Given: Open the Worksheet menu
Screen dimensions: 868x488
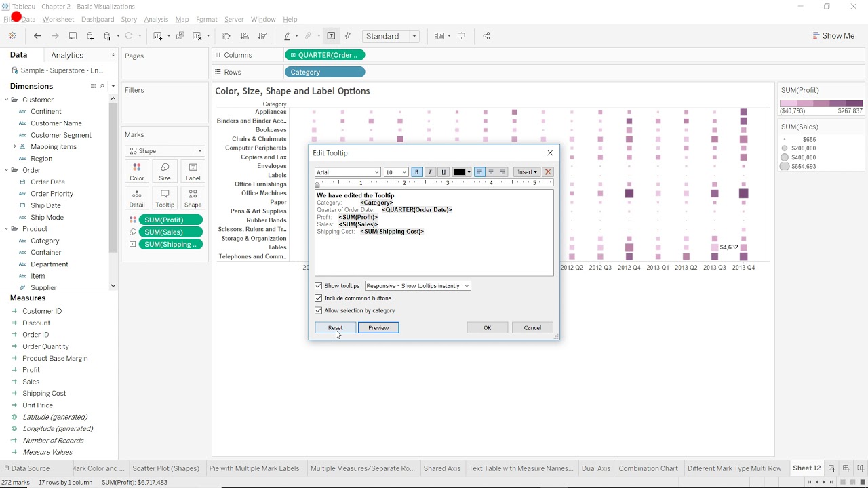Looking at the screenshot, I should pos(58,20).
